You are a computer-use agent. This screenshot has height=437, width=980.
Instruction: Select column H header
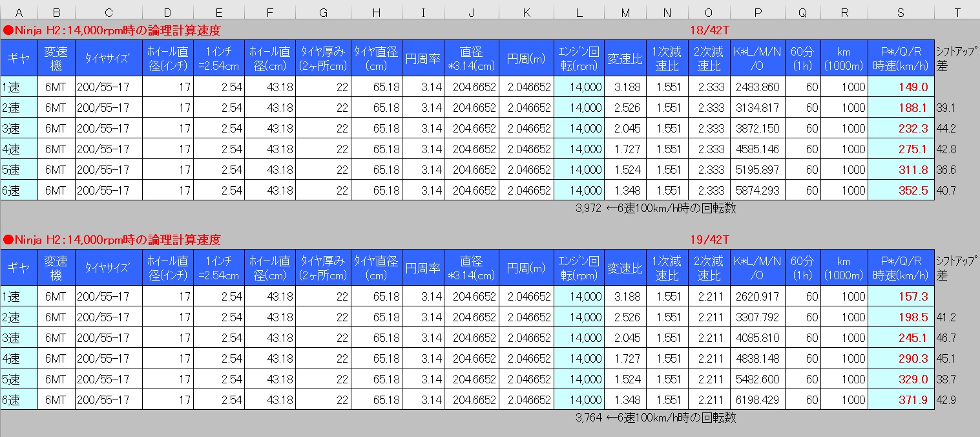pyautogui.click(x=376, y=12)
